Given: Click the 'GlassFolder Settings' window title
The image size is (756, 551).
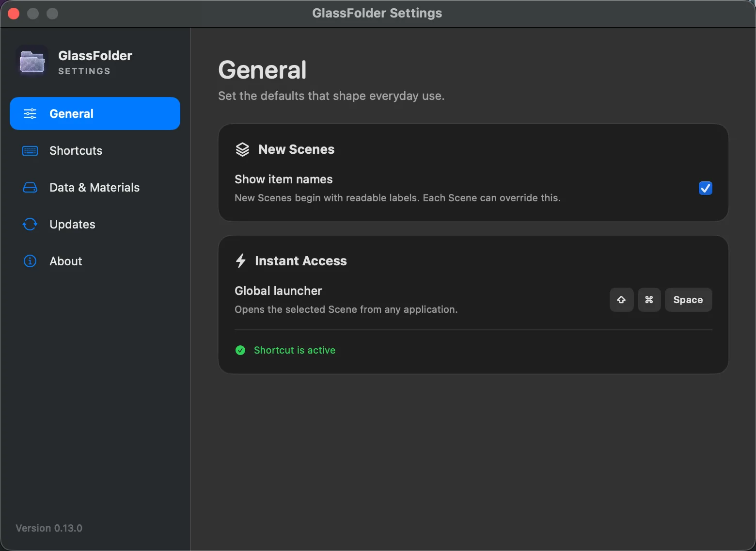Looking at the screenshot, I should point(377,13).
